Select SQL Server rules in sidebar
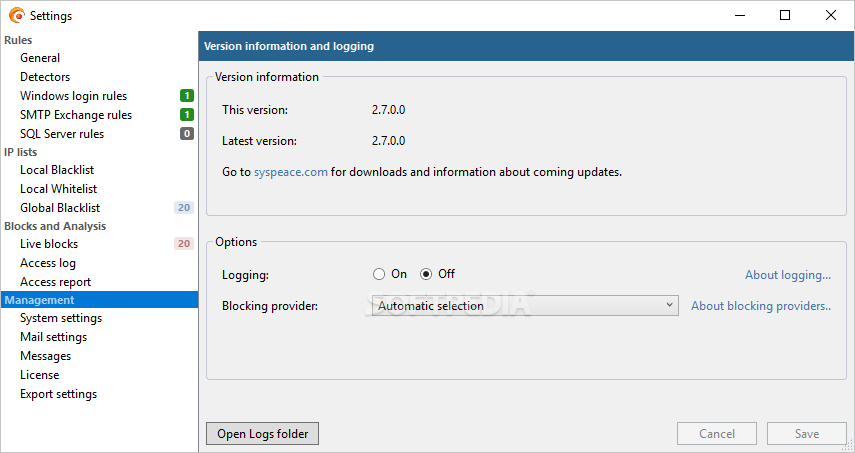This screenshot has height=453, width=855. click(x=62, y=134)
